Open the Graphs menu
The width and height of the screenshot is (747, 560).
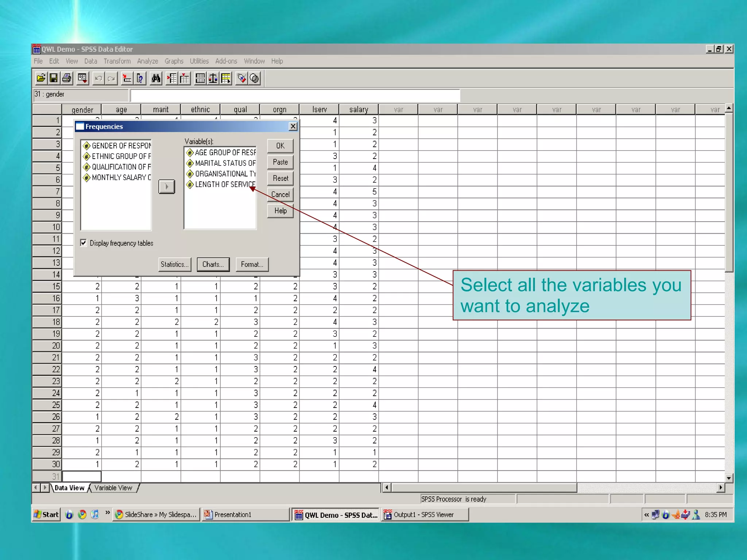[174, 61]
